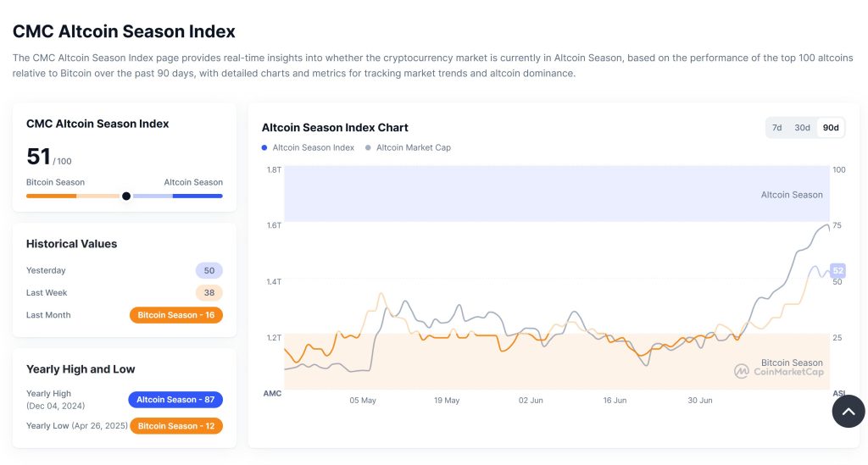868x465 pixels.
Task: Switch chart to 30d range
Action: (802, 128)
